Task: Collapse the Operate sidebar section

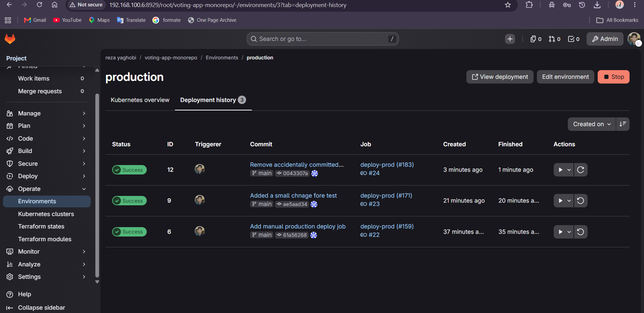Action: pyautogui.click(x=47, y=189)
